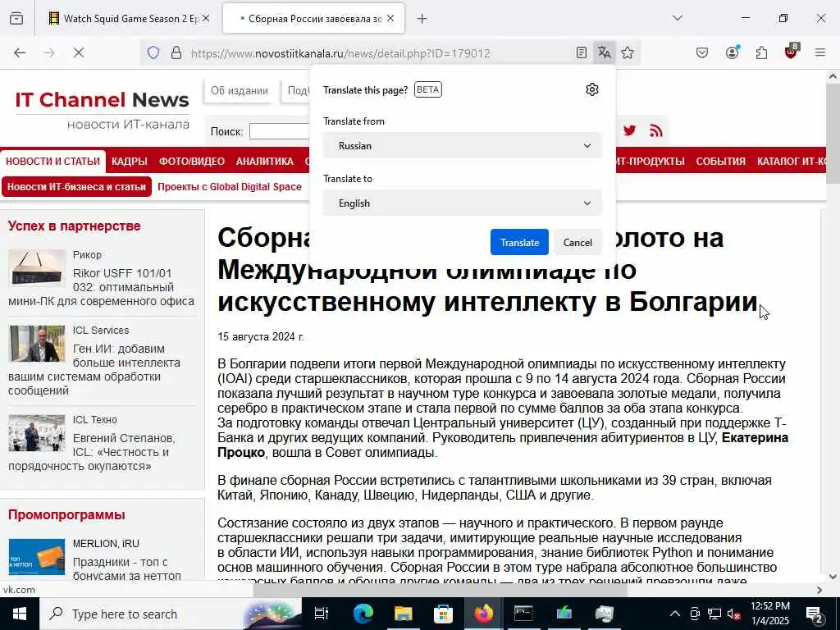
Task: Open the ФОТО/ВИДЕО menu item
Action: (192, 162)
